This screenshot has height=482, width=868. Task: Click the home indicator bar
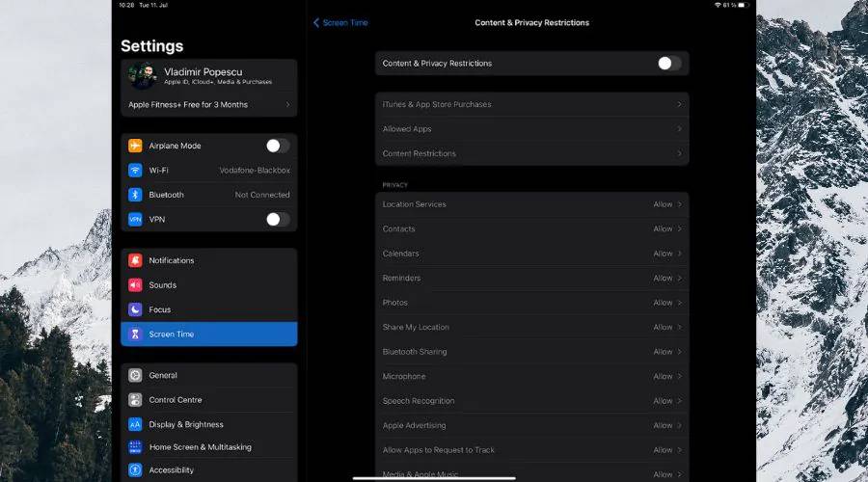point(434,478)
